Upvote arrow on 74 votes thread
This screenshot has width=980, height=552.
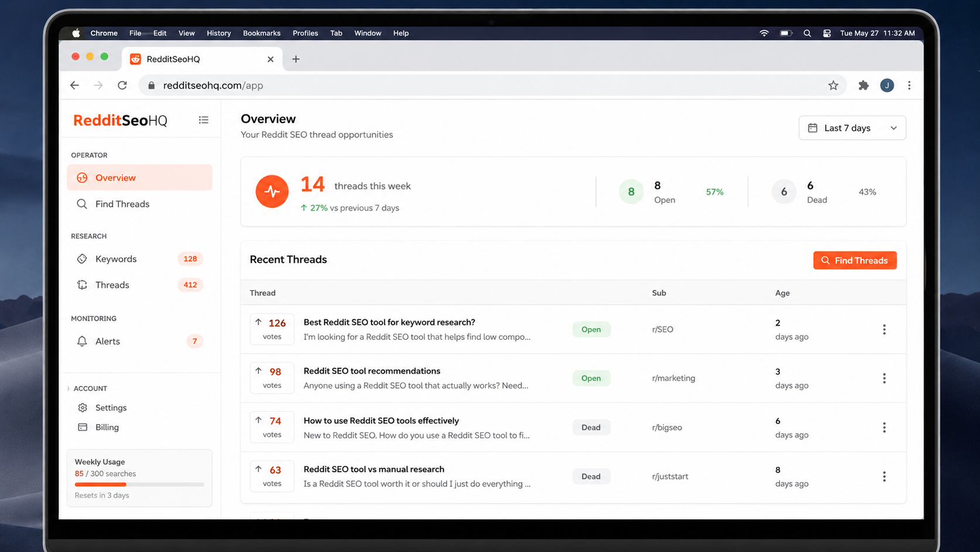coord(258,420)
